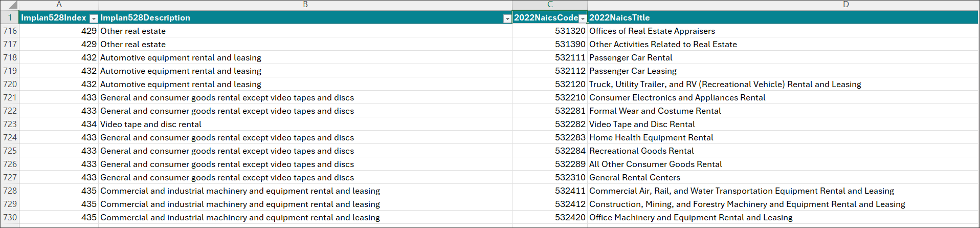Select NAICS code cell 532310
Screen dimensions: 980x228
[x=550, y=177]
